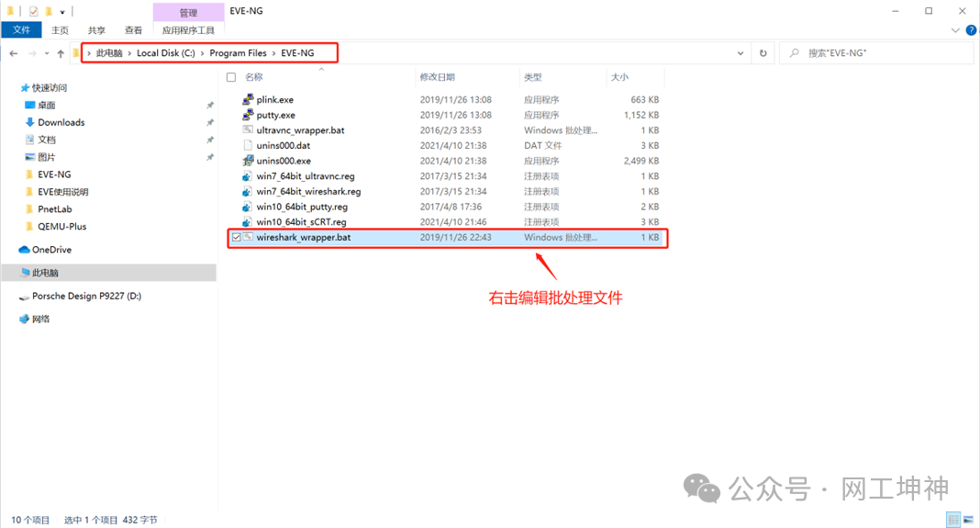The image size is (980, 528).
Task: Open the help question mark icon
Action: (x=971, y=30)
